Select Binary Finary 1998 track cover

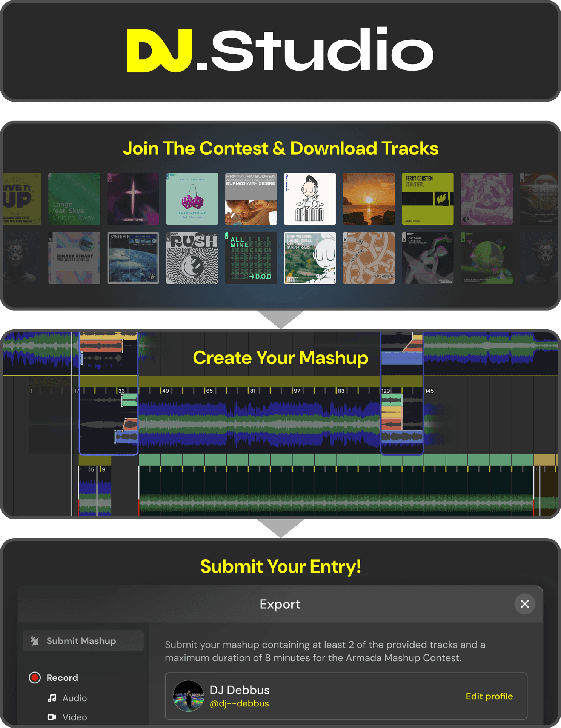pos(74,258)
